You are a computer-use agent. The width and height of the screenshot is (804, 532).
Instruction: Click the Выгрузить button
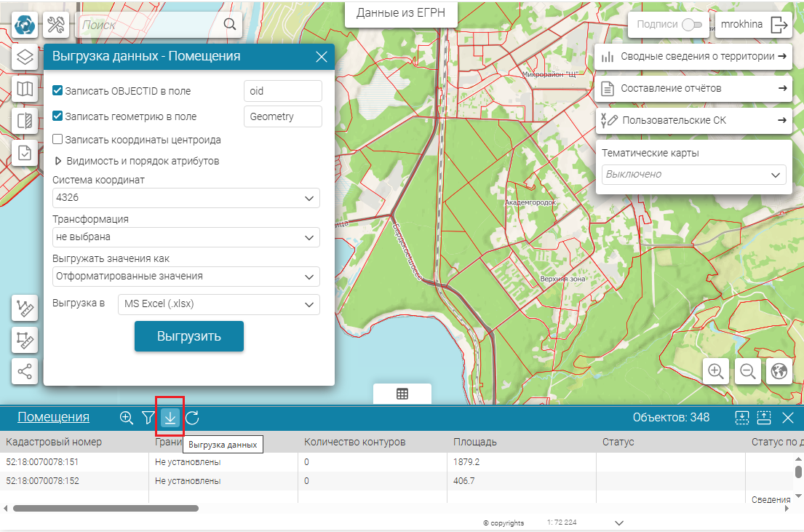tap(188, 336)
